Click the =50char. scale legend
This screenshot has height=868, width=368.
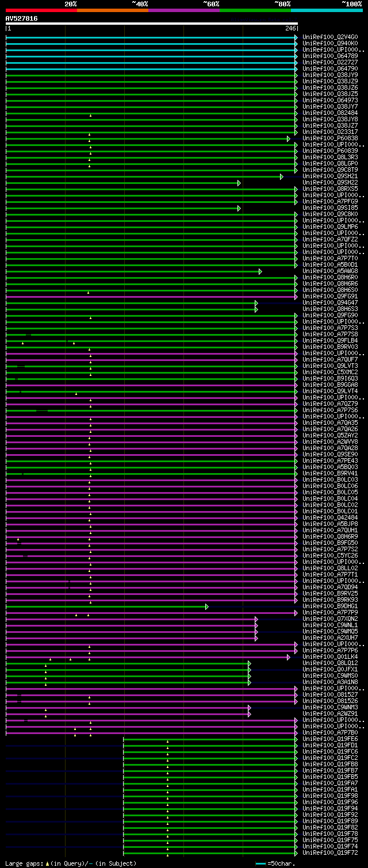click(x=275, y=863)
